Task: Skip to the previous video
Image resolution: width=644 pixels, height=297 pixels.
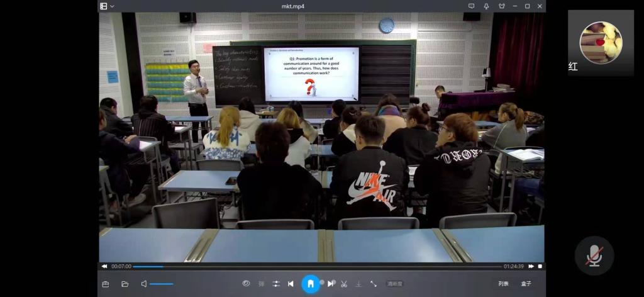Action: point(291,284)
